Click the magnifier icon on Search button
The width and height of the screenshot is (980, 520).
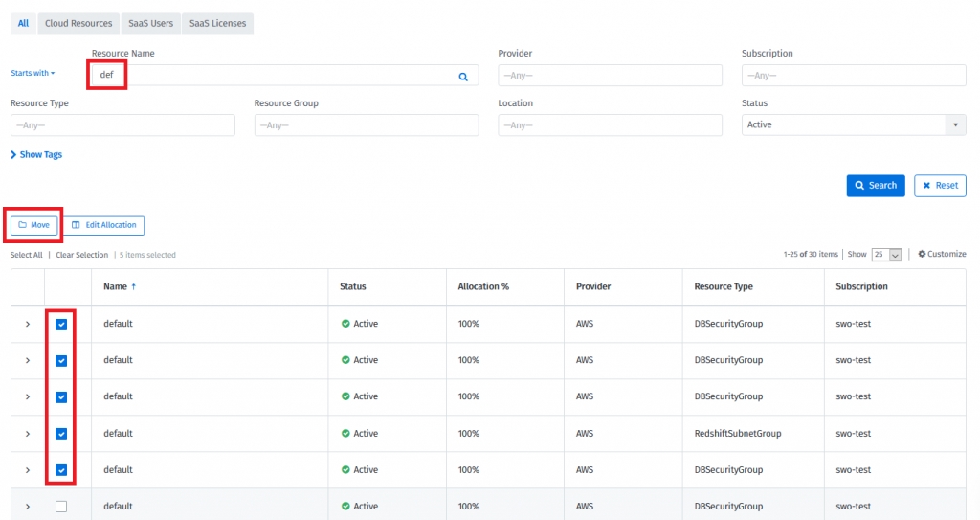(858, 186)
